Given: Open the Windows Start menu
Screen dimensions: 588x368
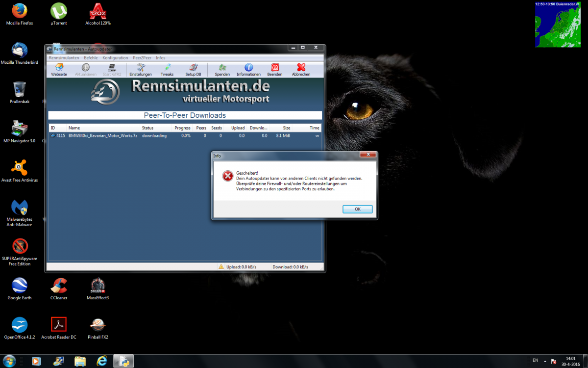Looking at the screenshot, I should click(x=9, y=361).
